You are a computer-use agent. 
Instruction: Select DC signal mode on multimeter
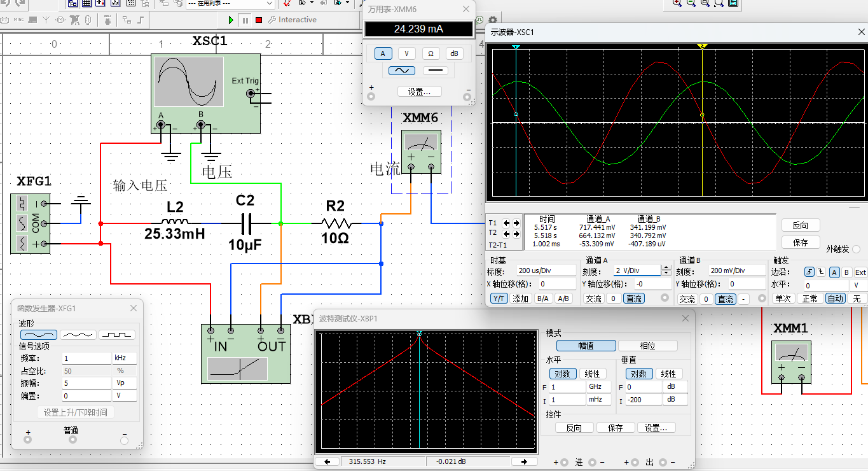pyautogui.click(x=436, y=71)
